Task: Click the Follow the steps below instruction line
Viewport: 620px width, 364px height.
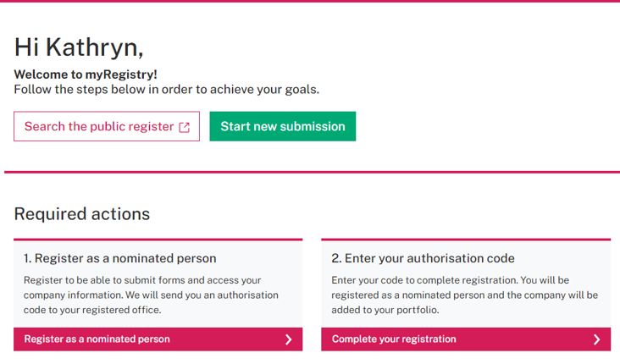Action: coord(166,90)
